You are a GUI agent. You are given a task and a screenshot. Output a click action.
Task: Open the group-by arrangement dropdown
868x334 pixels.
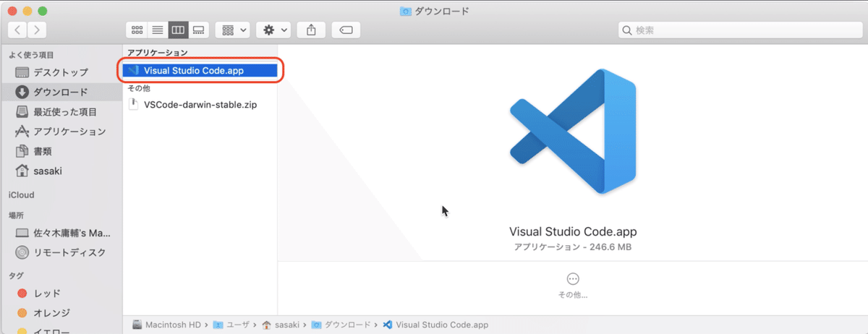233,30
